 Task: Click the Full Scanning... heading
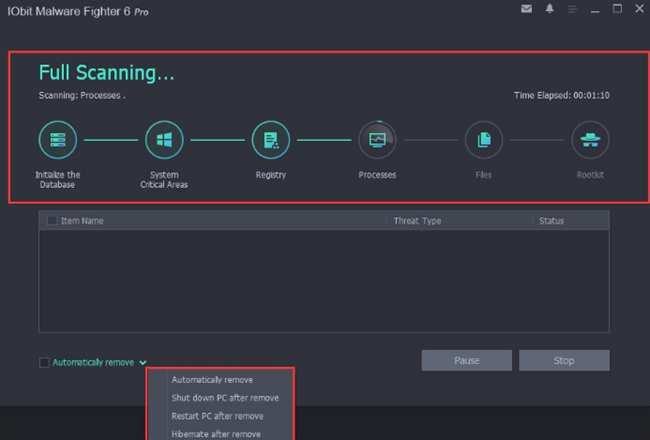coord(107,73)
